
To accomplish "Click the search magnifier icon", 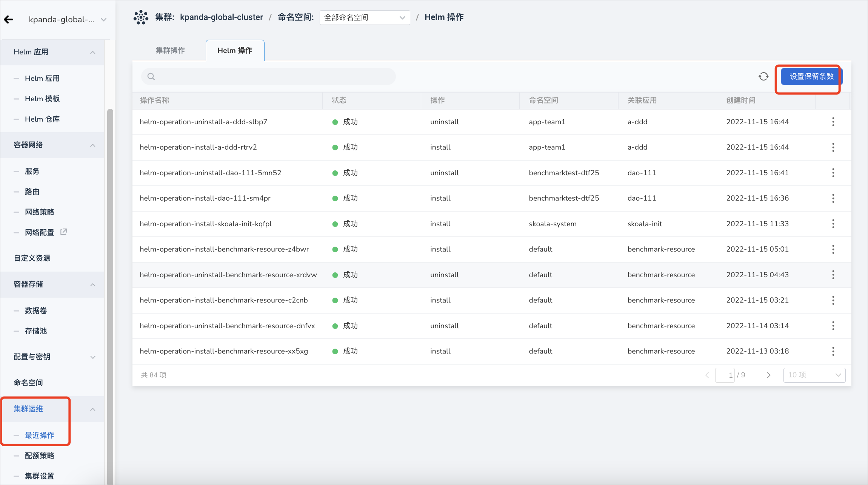I will [x=151, y=77].
